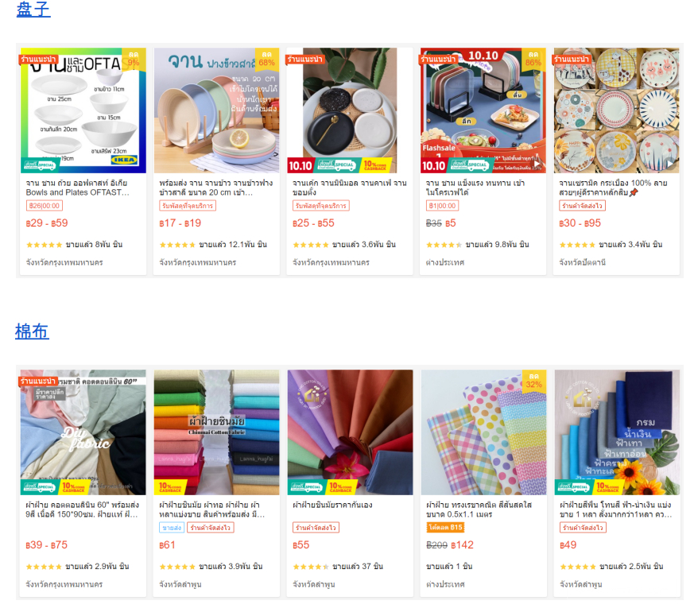Open the ฿29 - ฿59 priced plates listing
The height and width of the screenshot is (616, 694).
tap(47, 223)
